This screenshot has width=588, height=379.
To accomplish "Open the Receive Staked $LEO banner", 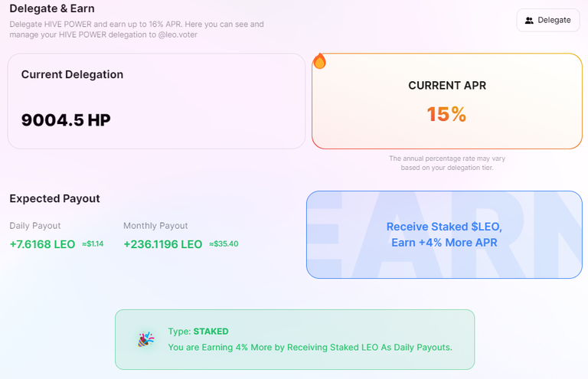I will (x=444, y=234).
